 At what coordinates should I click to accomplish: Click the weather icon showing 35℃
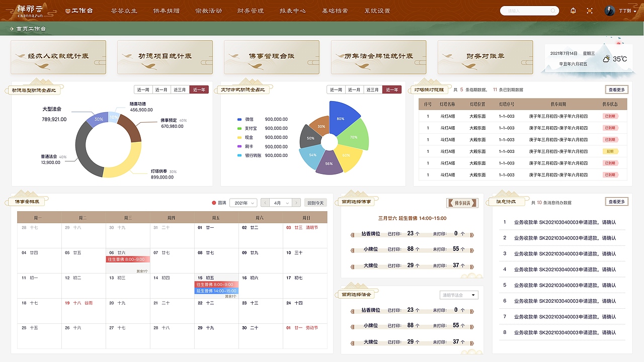pos(607,59)
